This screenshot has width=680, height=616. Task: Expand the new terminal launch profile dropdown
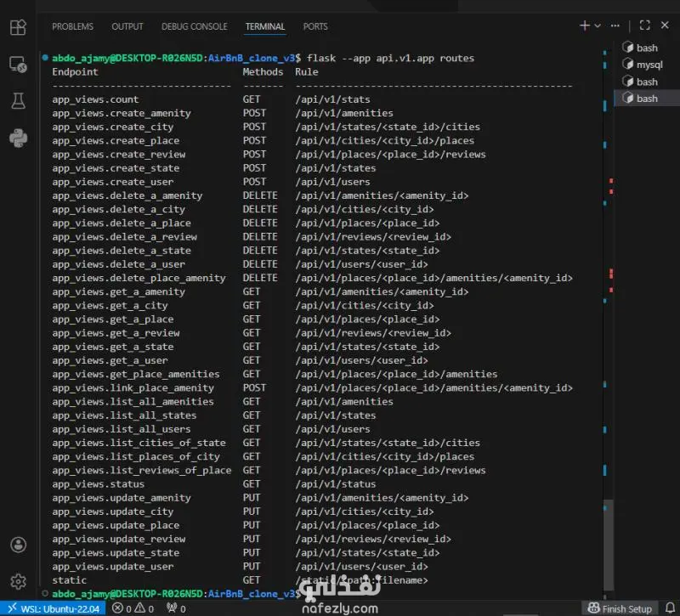click(598, 25)
